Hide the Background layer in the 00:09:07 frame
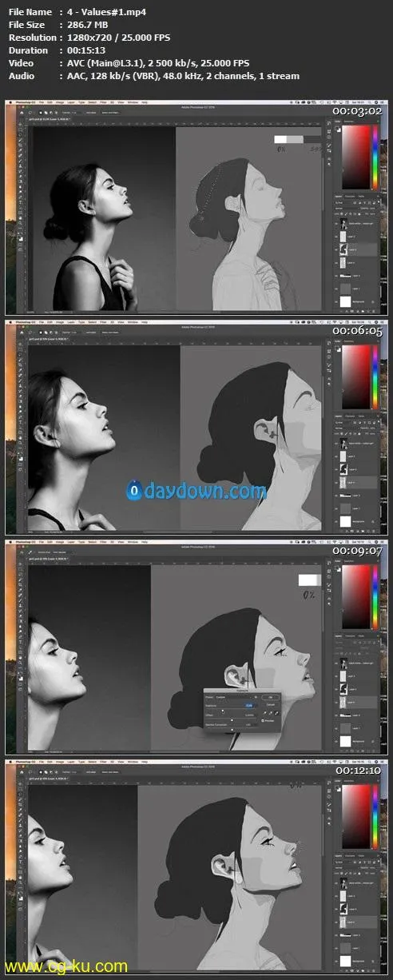The image size is (393, 980). tap(336, 743)
